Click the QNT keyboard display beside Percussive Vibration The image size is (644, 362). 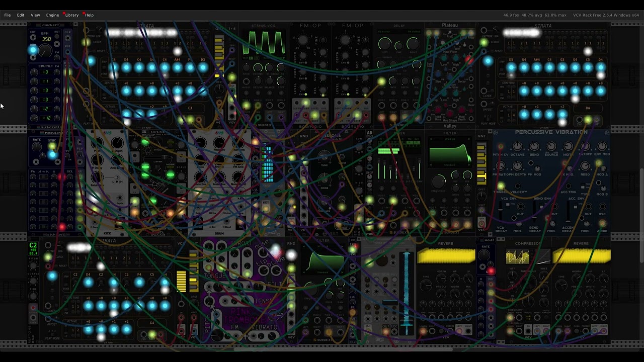coord(481,163)
